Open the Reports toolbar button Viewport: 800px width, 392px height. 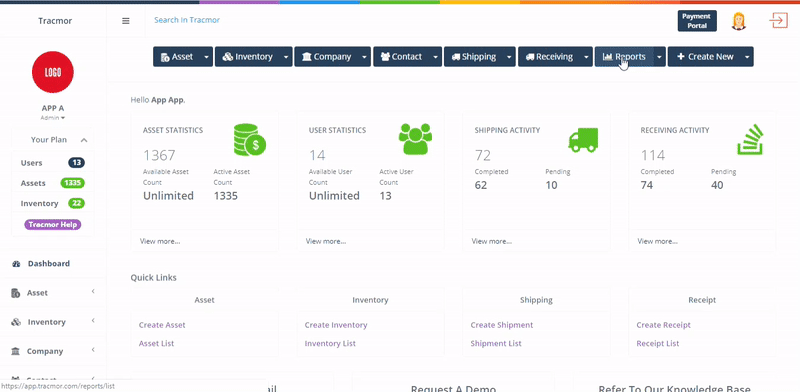pyautogui.click(x=624, y=57)
